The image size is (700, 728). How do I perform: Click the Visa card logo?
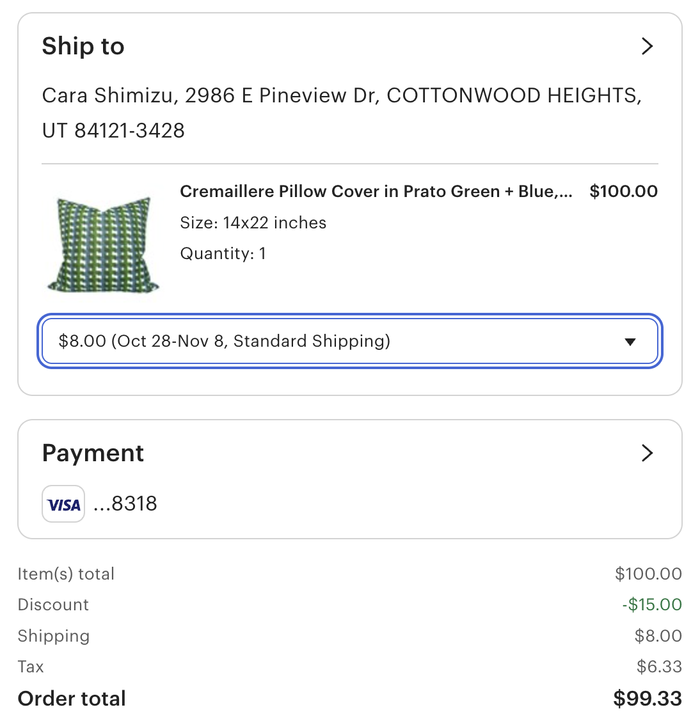(x=63, y=505)
